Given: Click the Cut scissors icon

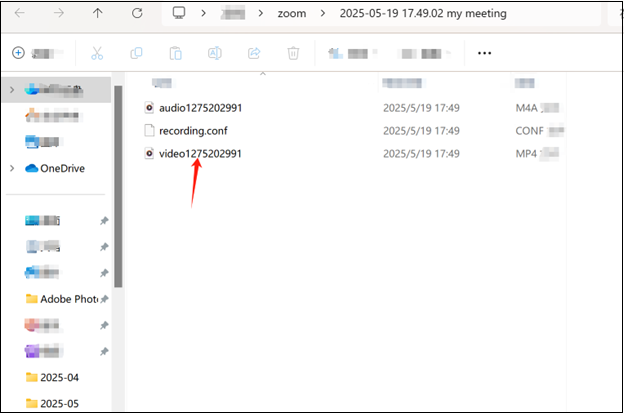Looking at the screenshot, I should click(97, 53).
